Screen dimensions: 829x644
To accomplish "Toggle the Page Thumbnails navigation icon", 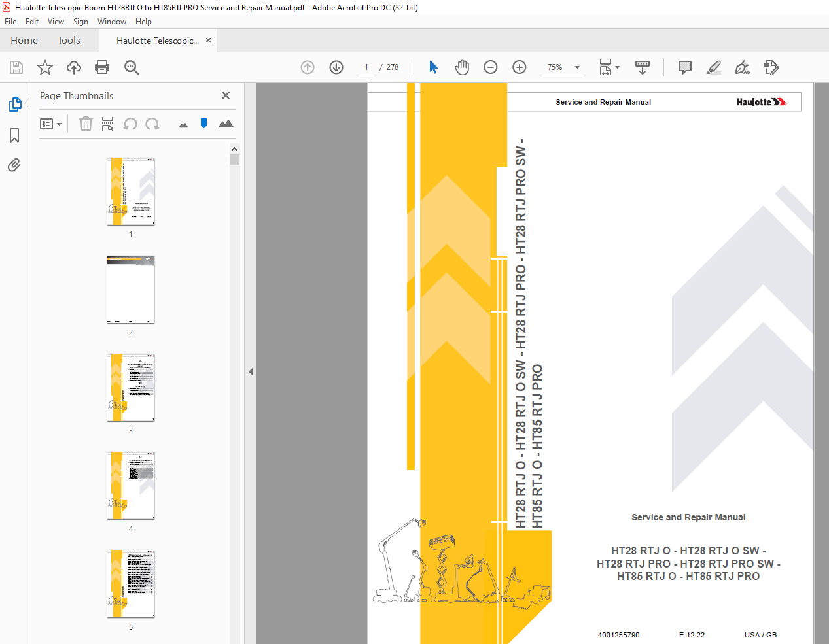I will [x=14, y=105].
